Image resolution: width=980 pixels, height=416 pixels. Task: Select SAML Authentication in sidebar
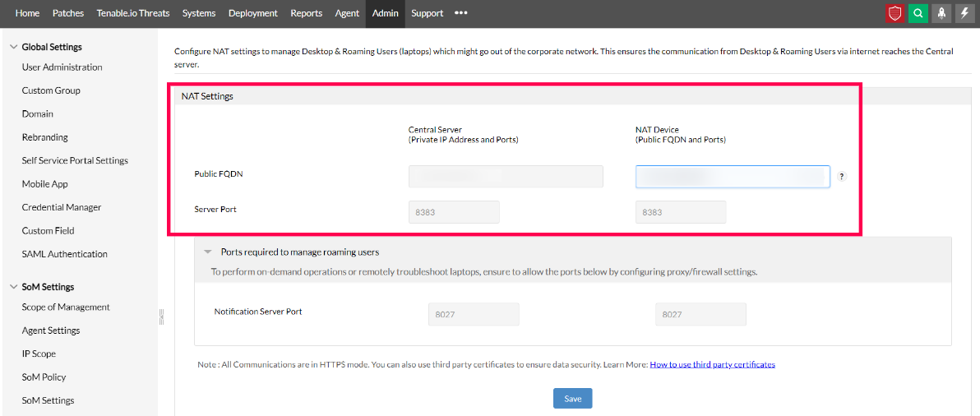point(65,254)
